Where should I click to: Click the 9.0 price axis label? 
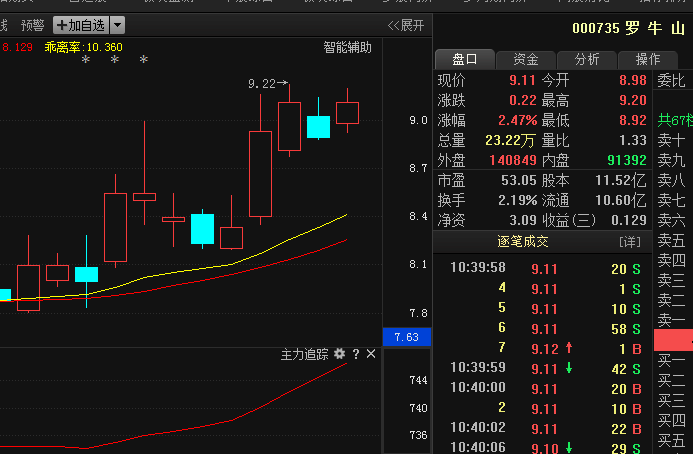point(418,120)
